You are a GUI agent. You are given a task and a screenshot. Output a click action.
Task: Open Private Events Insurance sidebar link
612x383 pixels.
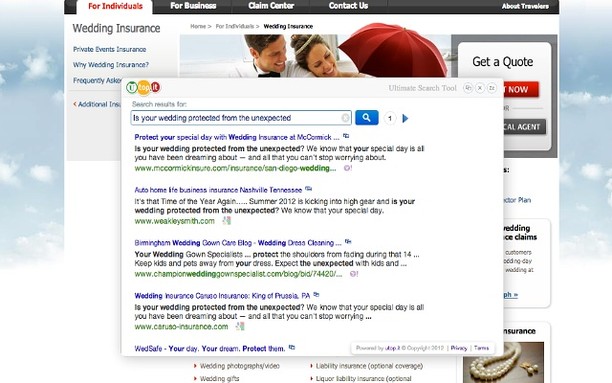coord(109,49)
